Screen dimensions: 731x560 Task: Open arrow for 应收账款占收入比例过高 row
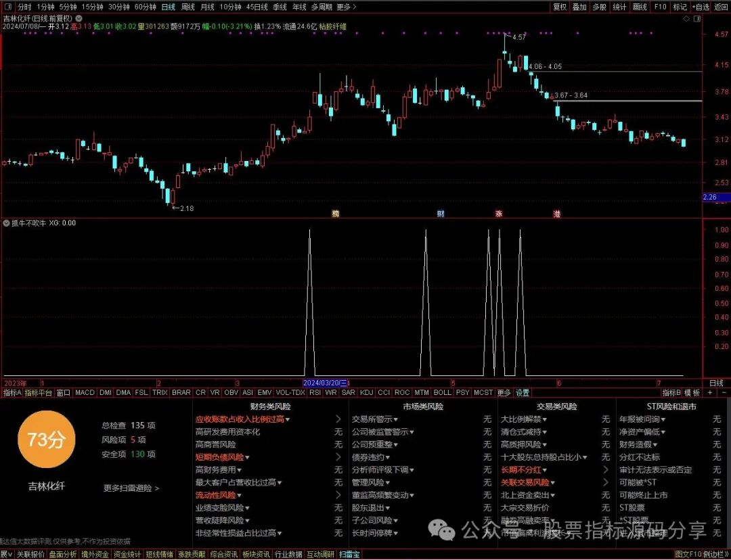tap(338, 419)
